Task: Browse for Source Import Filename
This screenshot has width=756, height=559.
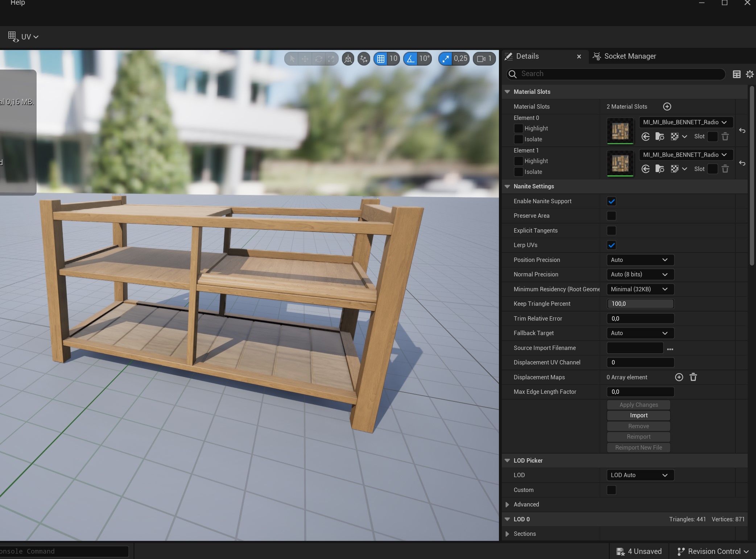Action: pyautogui.click(x=670, y=349)
